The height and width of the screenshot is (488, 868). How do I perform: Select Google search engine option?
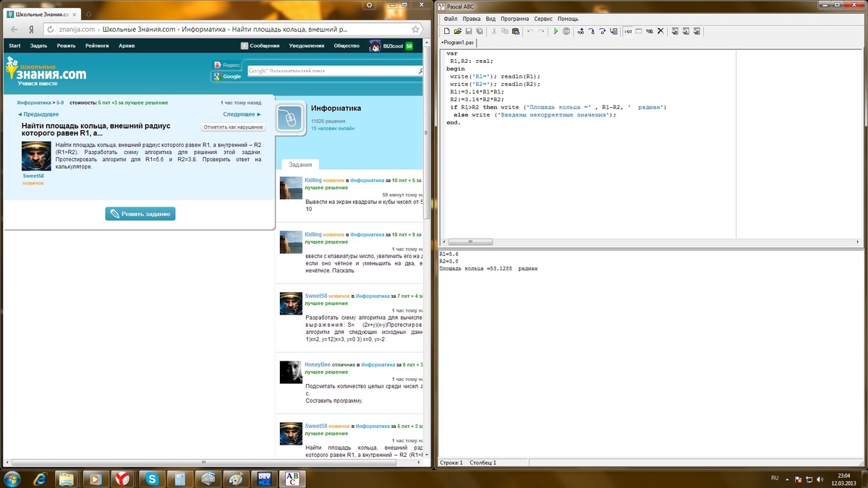pyautogui.click(x=228, y=76)
